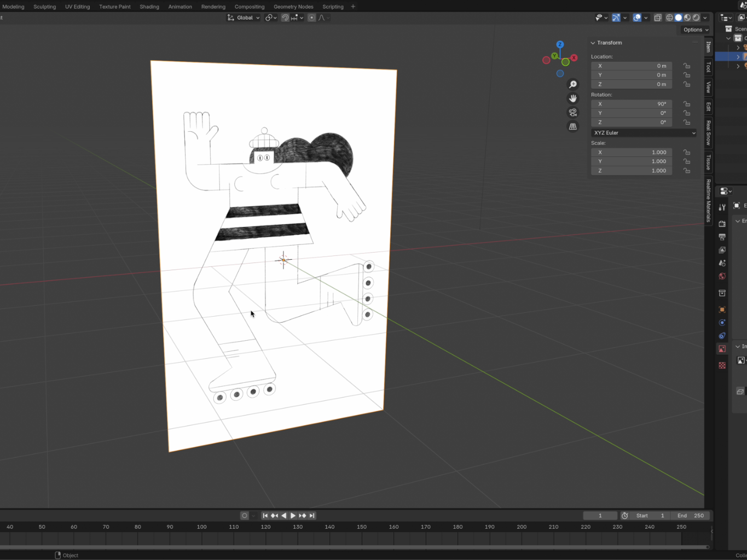
Task: Open the Render properties tab icon
Action: click(x=722, y=224)
